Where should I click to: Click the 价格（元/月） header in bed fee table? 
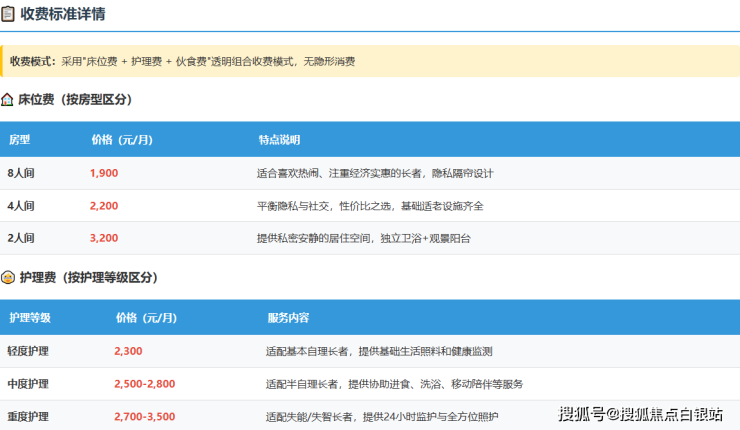click(x=122, y=140)
